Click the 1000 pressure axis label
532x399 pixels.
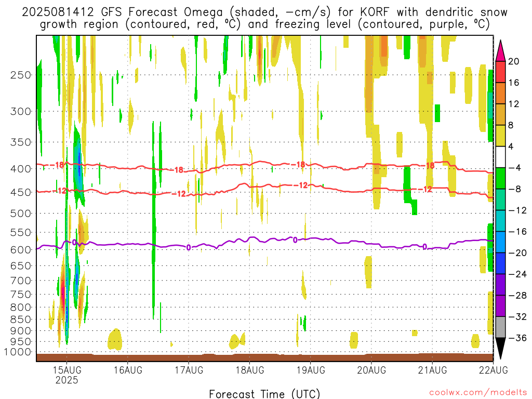[18, 352]
